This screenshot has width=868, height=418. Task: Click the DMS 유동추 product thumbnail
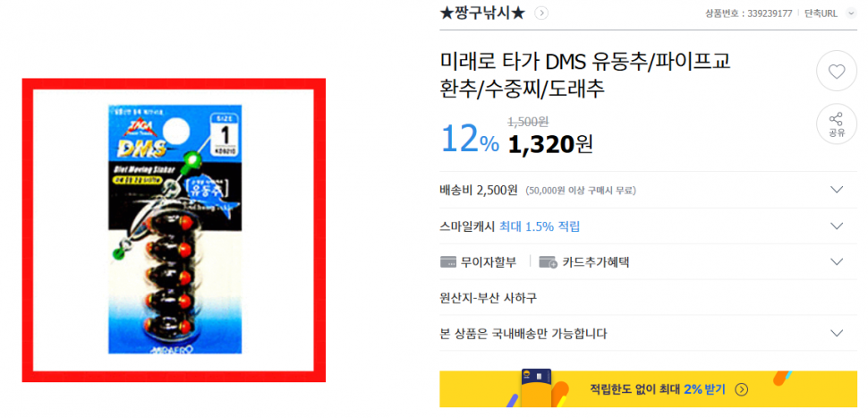coord(174,230)
